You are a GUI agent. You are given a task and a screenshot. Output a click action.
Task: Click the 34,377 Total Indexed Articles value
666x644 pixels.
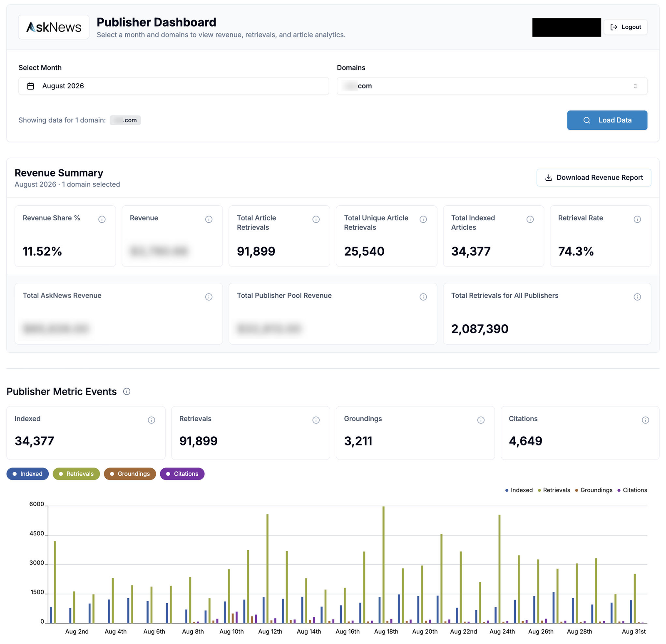click(471, 251)
